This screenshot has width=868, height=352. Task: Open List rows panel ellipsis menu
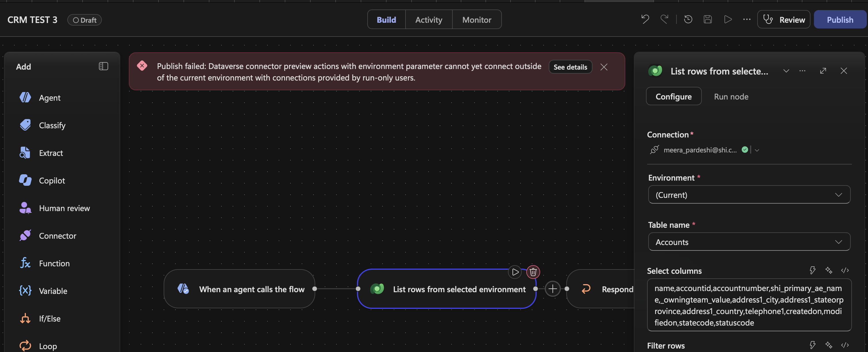802,71
